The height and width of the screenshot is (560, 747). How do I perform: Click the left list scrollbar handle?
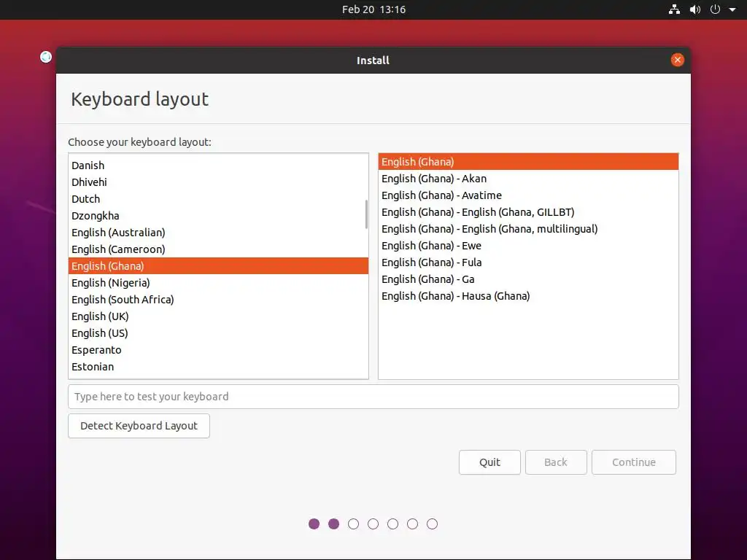(x=366, y=214)
